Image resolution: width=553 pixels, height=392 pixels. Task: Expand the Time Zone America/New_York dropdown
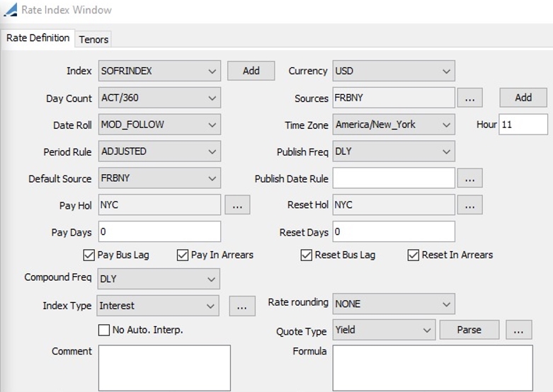[x=394, y=125]
